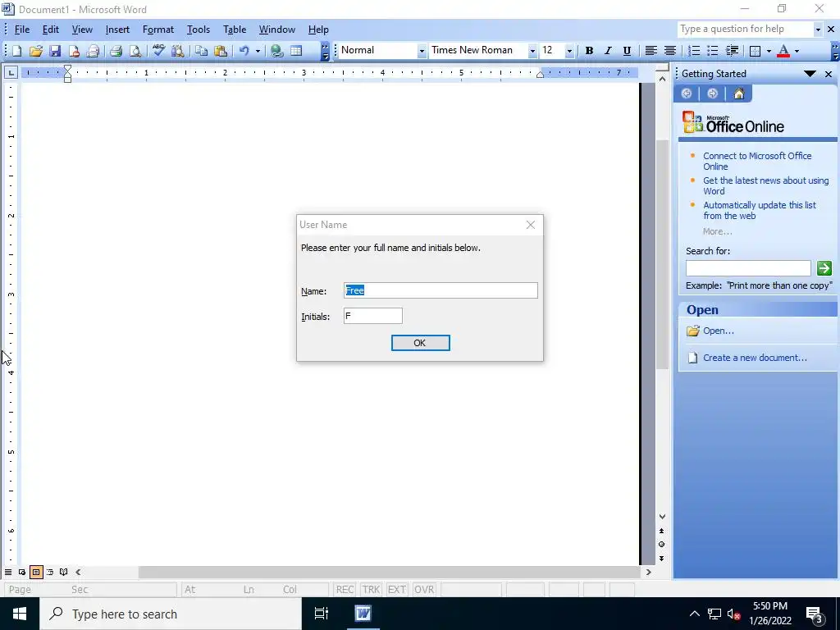Open Print Preview via magnifier icon
Viewport: 840px width, 630px height.
point(135,51)
